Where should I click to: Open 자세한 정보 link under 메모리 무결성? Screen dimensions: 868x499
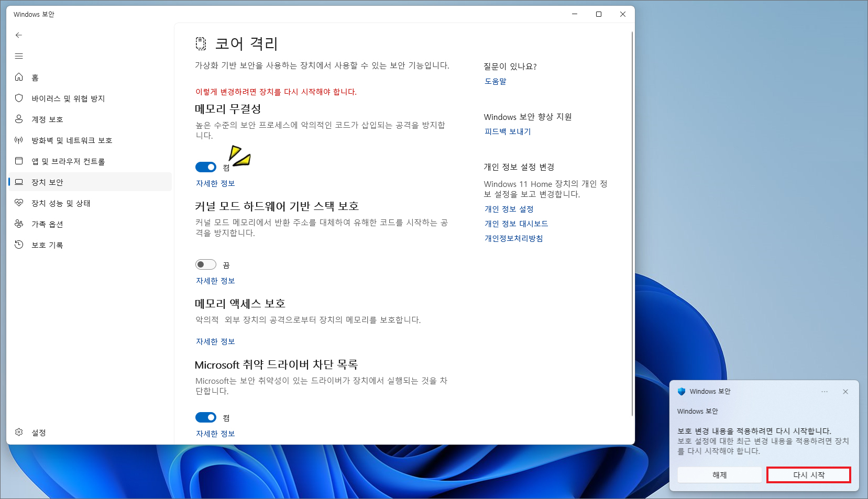(215, 183)
